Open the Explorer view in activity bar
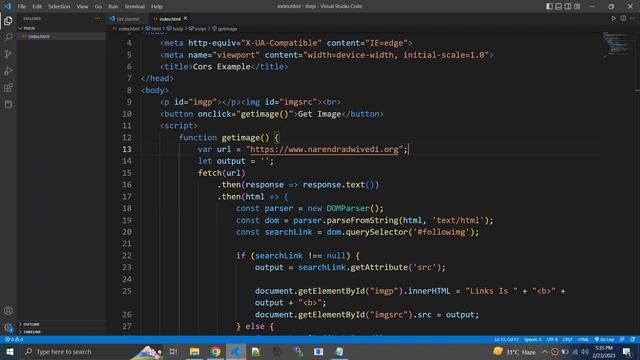 click(x=8, y=20)
